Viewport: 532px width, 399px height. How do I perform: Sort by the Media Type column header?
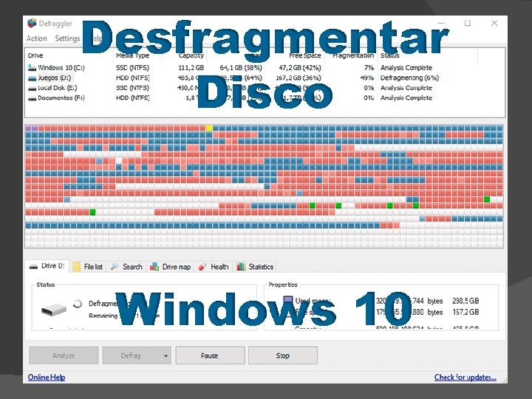[132, 55]
